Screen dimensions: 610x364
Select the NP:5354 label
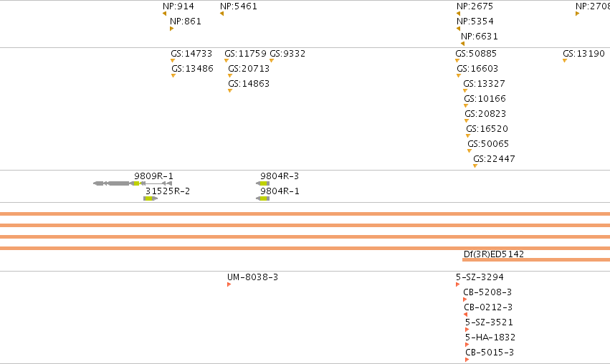pyautogui.click(x=475, y=21)
